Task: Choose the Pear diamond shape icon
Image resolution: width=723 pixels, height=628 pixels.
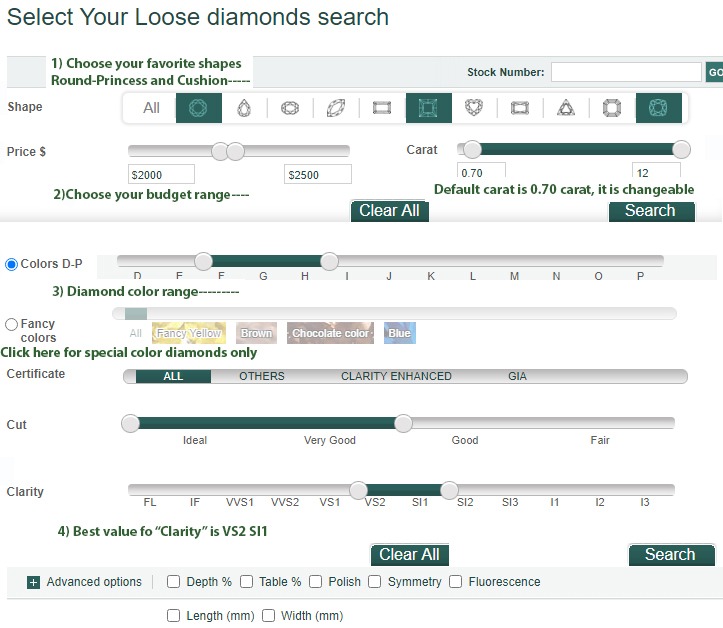Action: (x=244, y=108)
